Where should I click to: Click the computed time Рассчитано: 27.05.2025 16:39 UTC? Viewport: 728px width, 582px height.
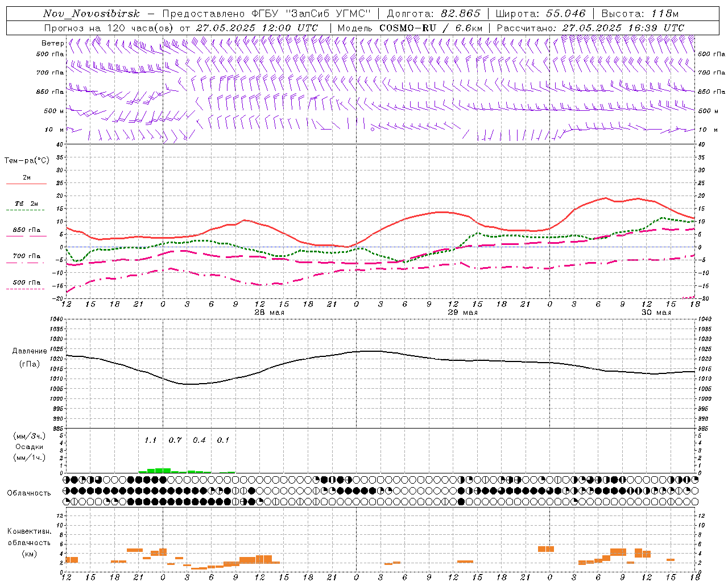point(590,28)
